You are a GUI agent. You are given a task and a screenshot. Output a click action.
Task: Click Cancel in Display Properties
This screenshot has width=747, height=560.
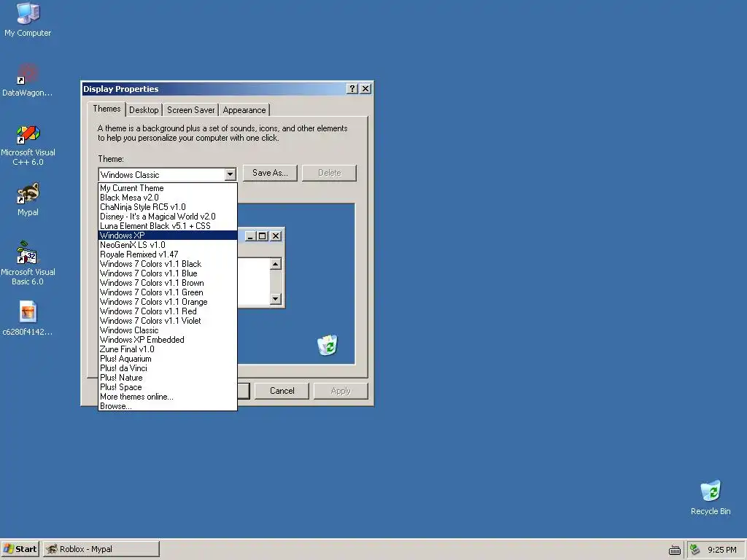(282, 391)
